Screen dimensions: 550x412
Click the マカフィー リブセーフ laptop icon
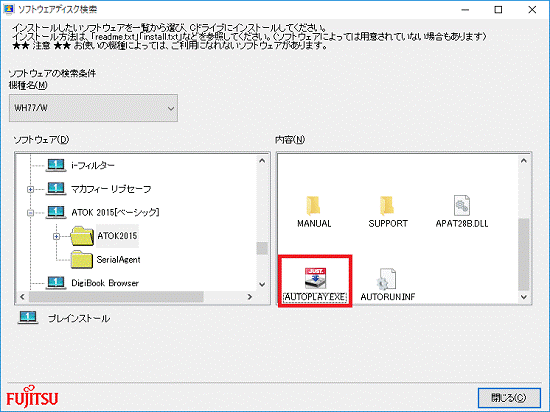[x=56, y=189]
